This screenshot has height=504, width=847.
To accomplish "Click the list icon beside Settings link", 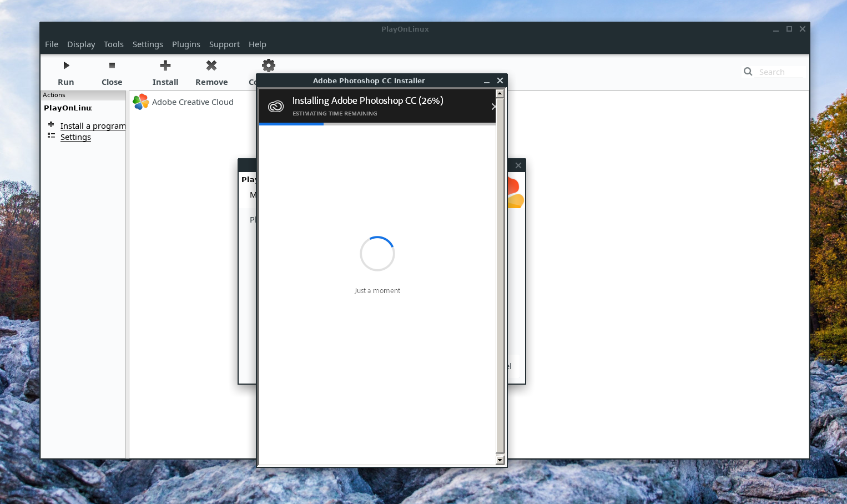I will 51,135.
